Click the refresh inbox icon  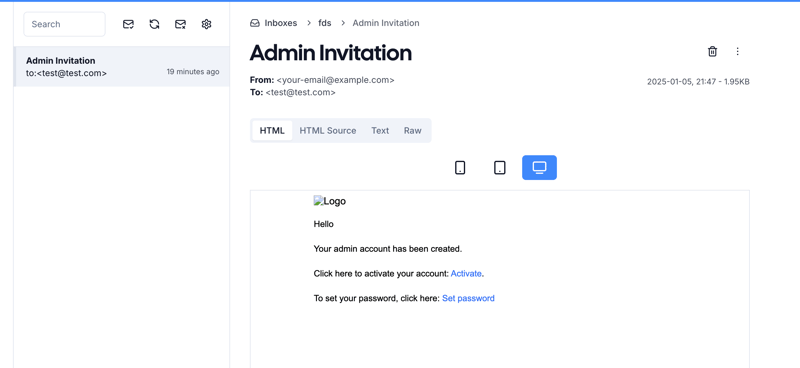(x=155, y=24)
